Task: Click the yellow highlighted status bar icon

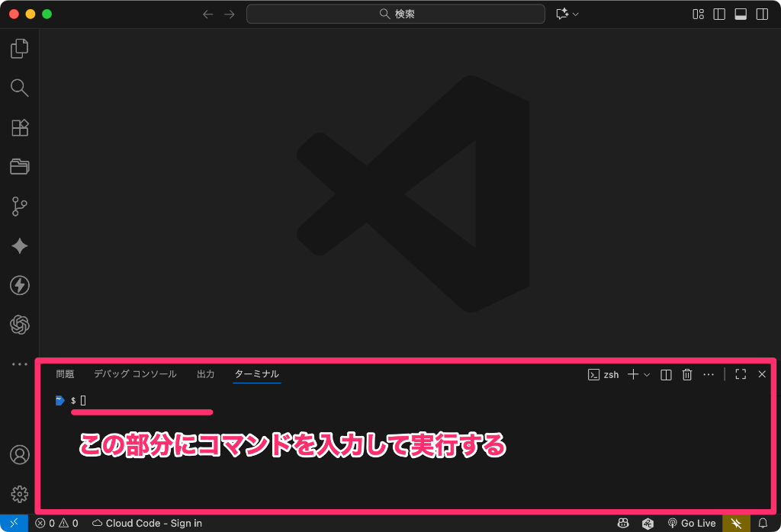Action: click(736, 524)
